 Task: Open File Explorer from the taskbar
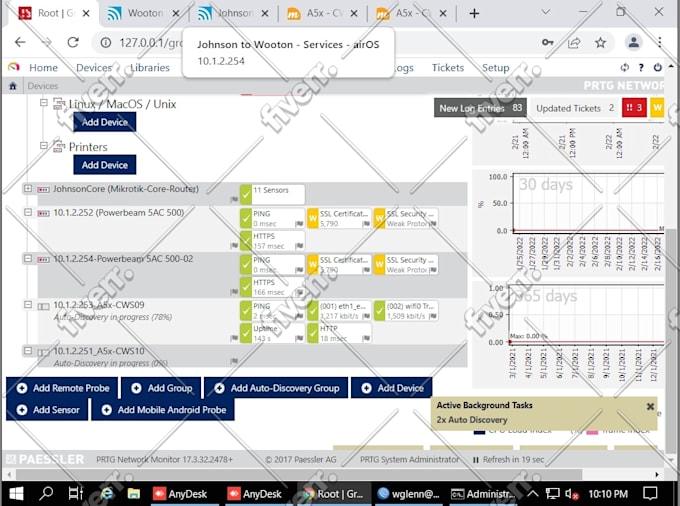coord(134,493)
